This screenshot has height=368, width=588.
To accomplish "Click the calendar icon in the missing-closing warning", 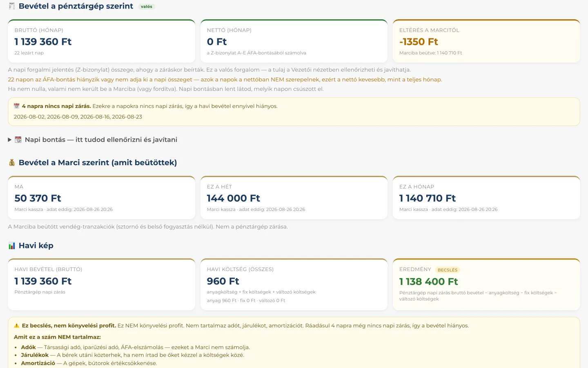I will coord(17,106).
